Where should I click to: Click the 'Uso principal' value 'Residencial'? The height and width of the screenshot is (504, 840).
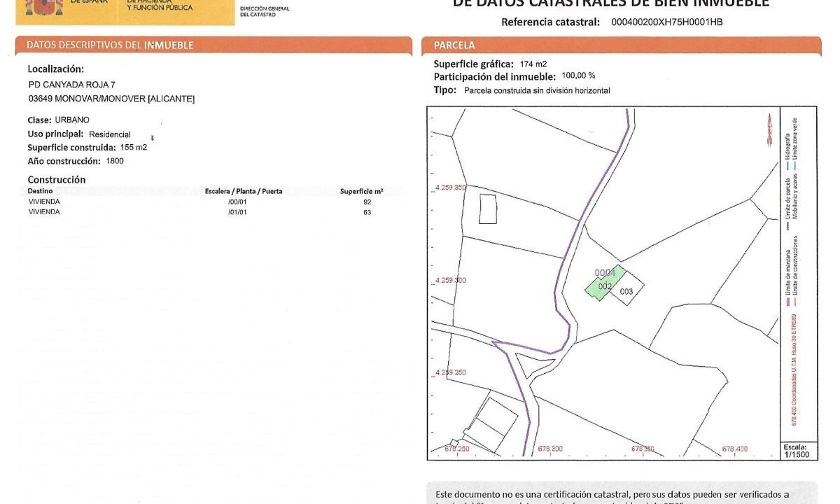point(110,134)
